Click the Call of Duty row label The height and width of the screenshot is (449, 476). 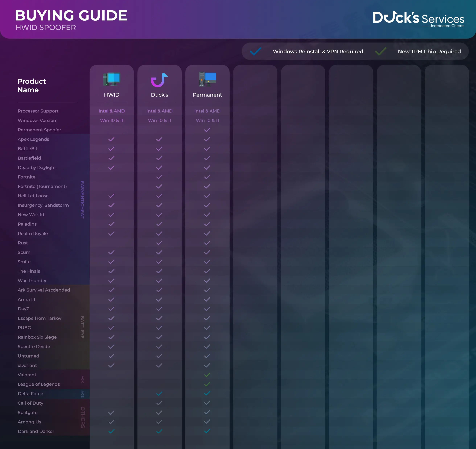[x=30, y=403]
